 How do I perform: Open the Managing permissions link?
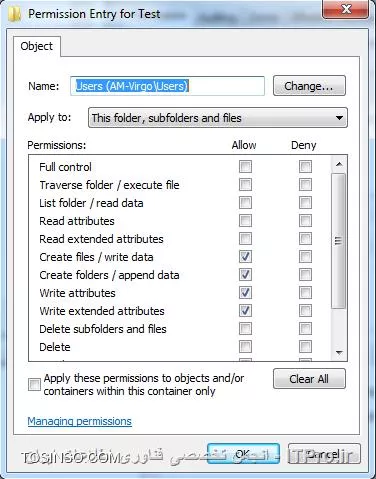tap(79, 421)
